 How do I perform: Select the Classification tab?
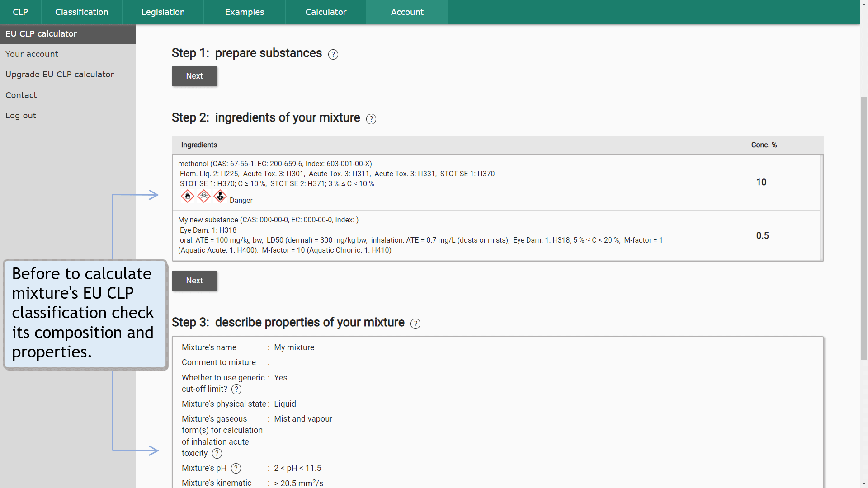pos(81,12)
